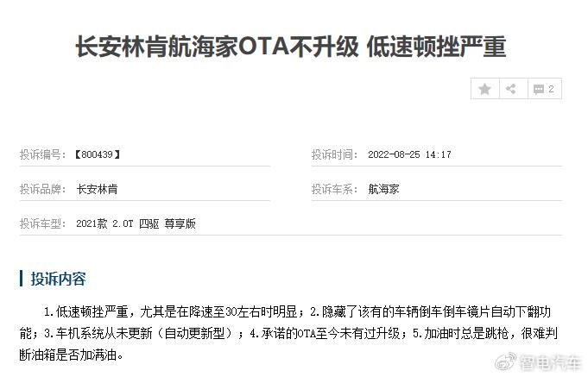The image size is (588, 377).
Task: Select complaint number 【800439】
Action: 98,154
